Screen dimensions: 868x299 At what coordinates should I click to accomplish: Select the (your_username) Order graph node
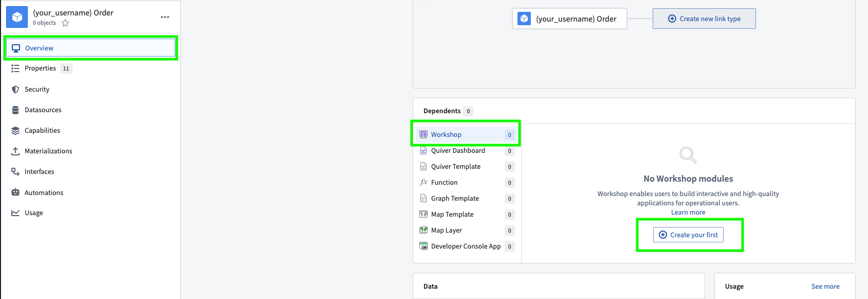569,19
